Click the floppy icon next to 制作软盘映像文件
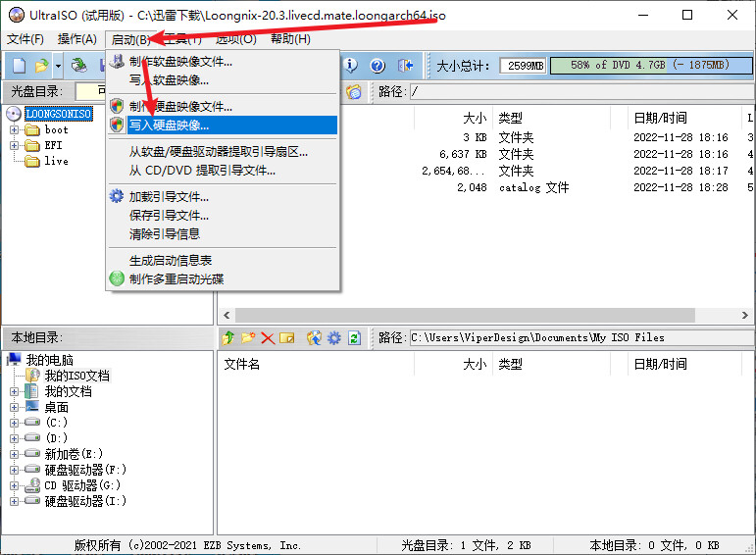This screenshot has height=555, width=756. (117, 61)
